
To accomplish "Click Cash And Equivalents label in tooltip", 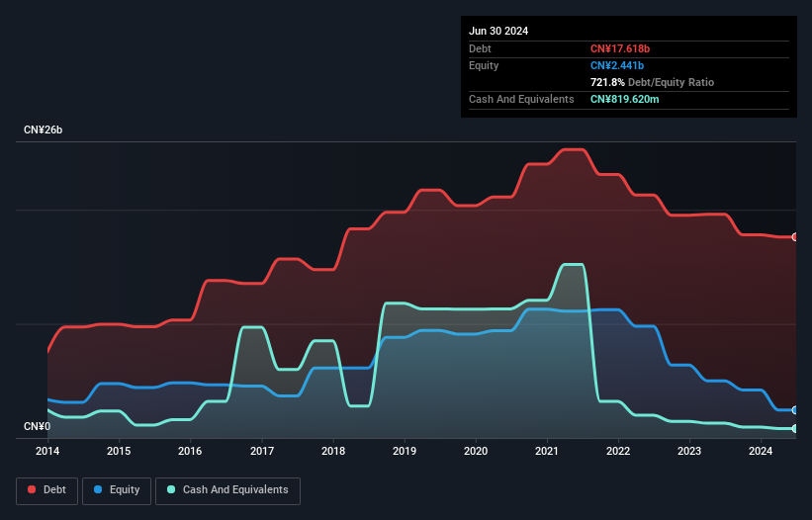I will pos(521,99).
